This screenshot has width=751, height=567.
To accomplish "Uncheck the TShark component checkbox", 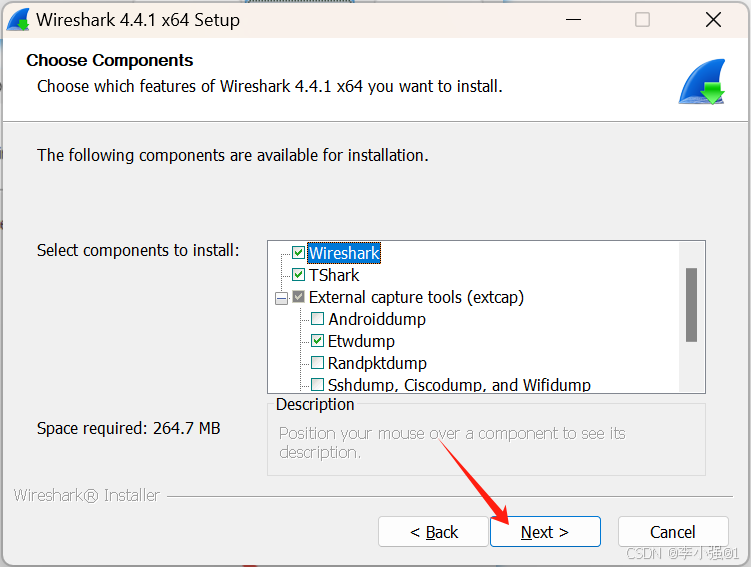I will point(298,274).
